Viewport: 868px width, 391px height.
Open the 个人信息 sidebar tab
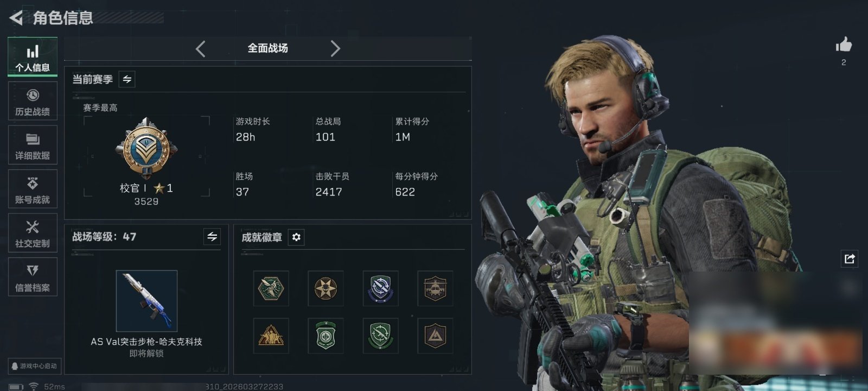click(x=33, y=57)
